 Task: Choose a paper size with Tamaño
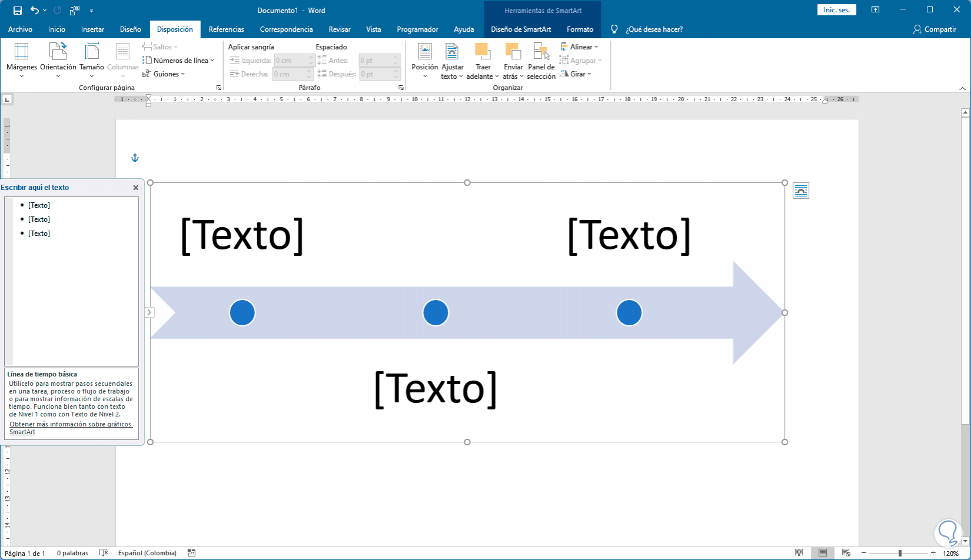(92, 60)
